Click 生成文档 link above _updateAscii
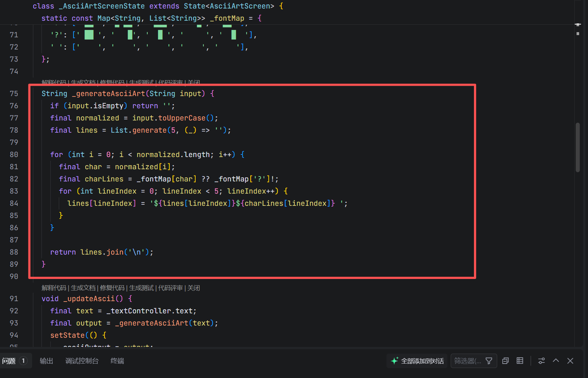The height and width of the screenshot is (378, 588). [83, 288]
